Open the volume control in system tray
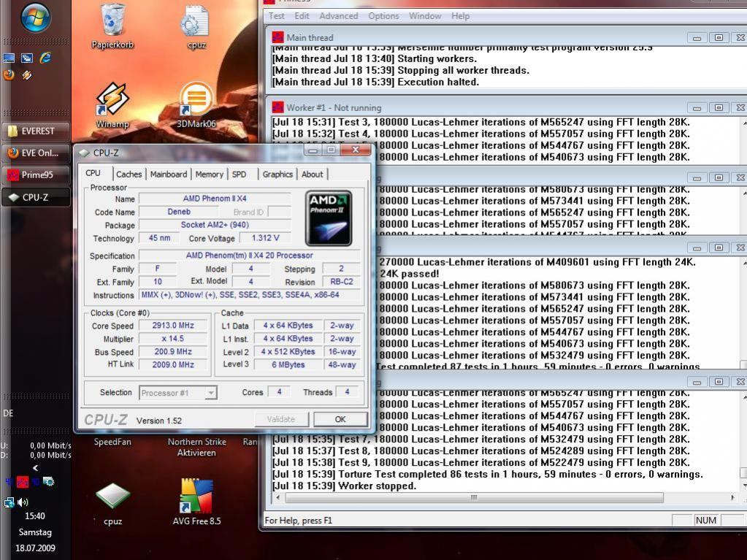This screenshot has width=747, height=560. point(23,502)
